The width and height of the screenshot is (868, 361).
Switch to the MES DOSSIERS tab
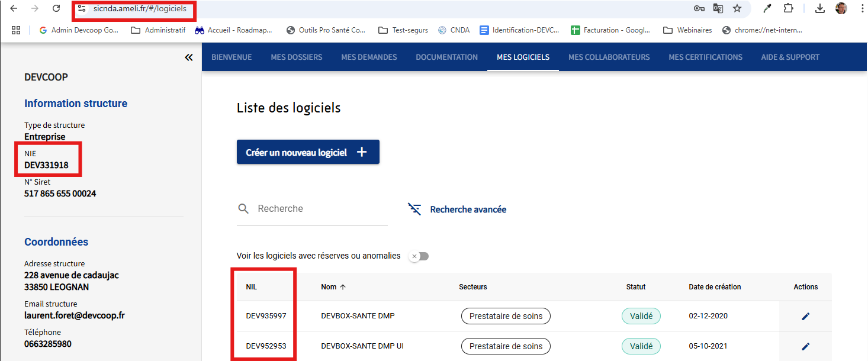297,57
